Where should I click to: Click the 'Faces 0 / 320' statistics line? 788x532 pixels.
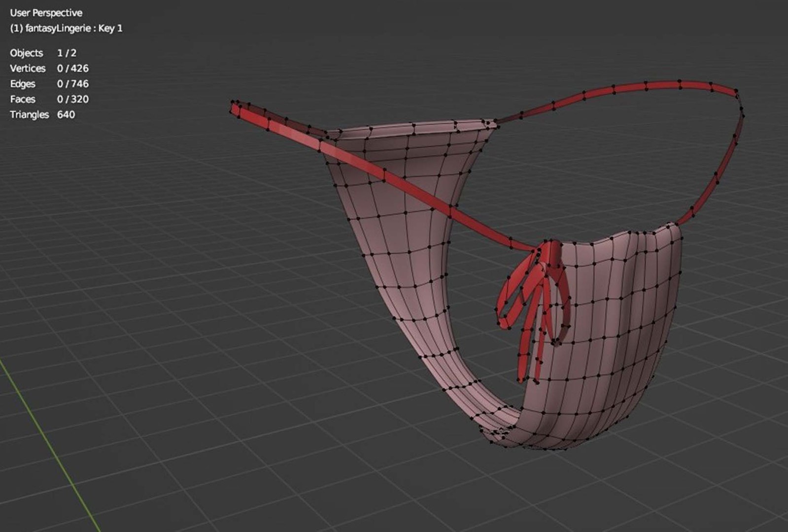point(49,99)
